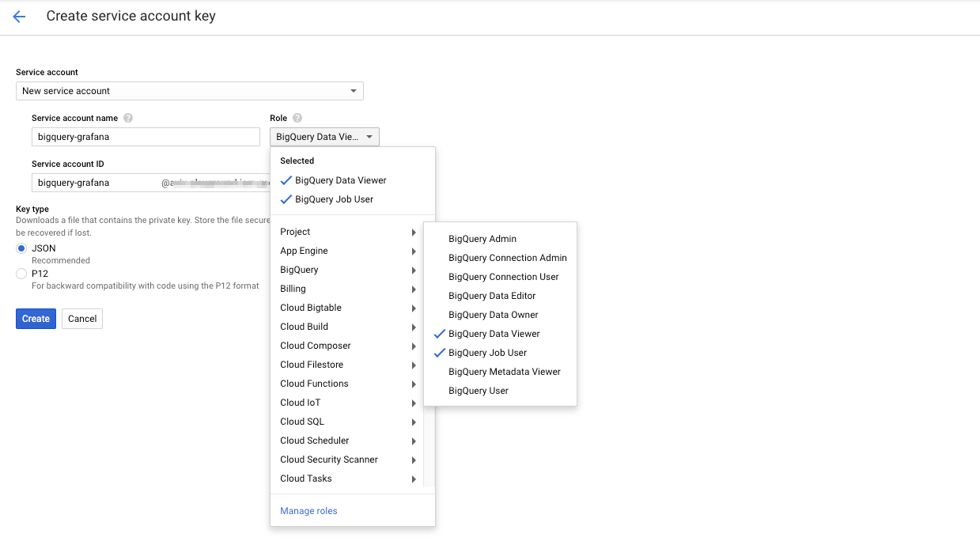
Task: Select the P12 key type radio button
Action: [x=21, y=274]
